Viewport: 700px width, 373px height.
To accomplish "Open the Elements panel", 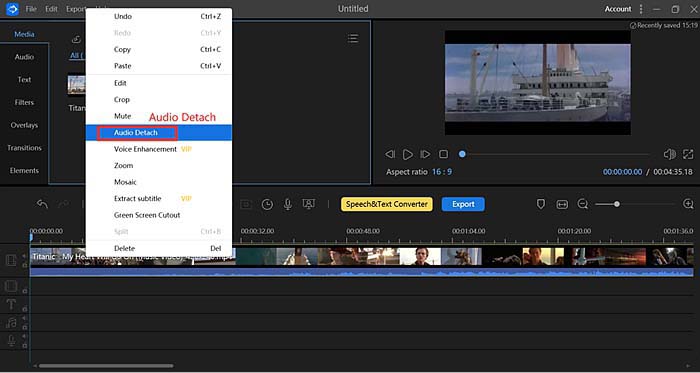I will 24,170.
